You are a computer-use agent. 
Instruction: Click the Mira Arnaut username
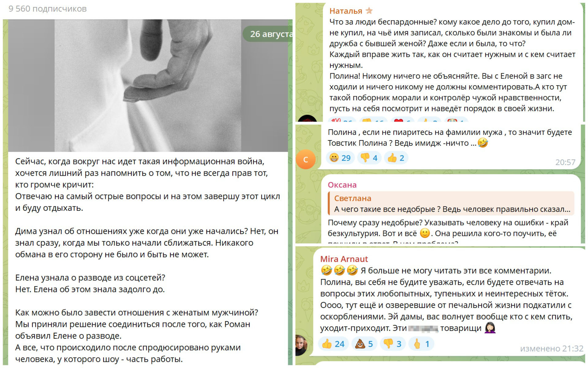click(x=344, y=259)
